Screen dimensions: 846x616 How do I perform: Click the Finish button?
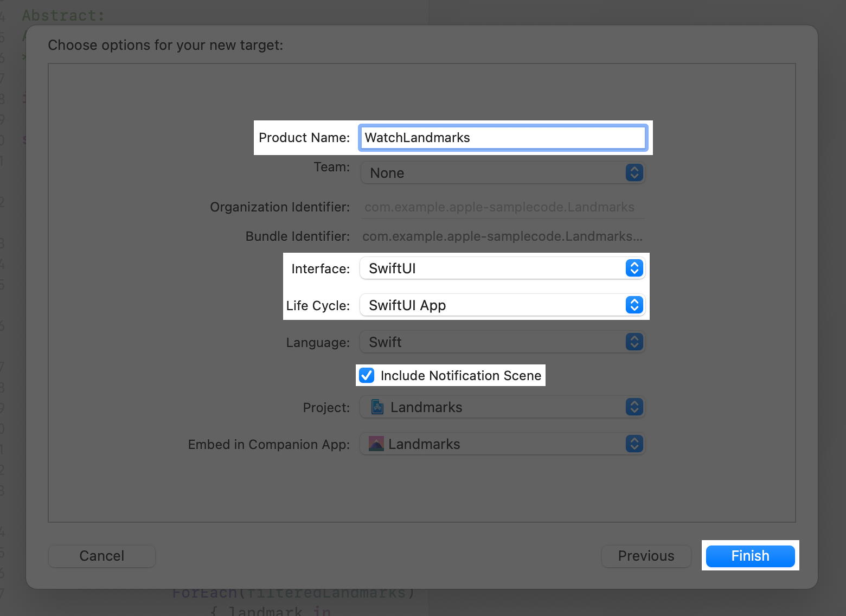tap(751, 556)
